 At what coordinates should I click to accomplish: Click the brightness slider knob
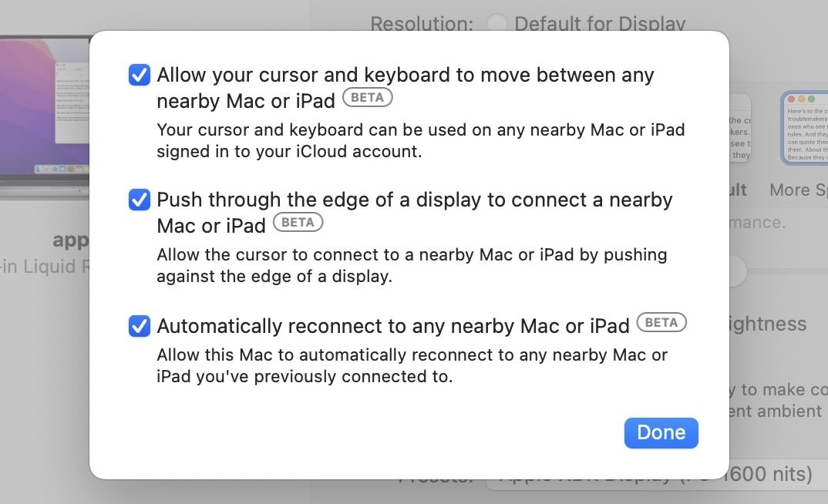tap(737, 271)
